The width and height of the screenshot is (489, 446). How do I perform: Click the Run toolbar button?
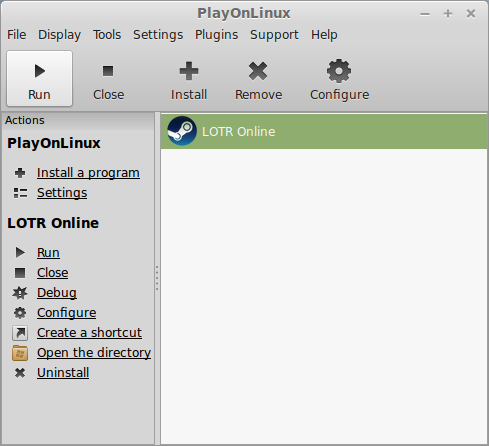(39, 79)
